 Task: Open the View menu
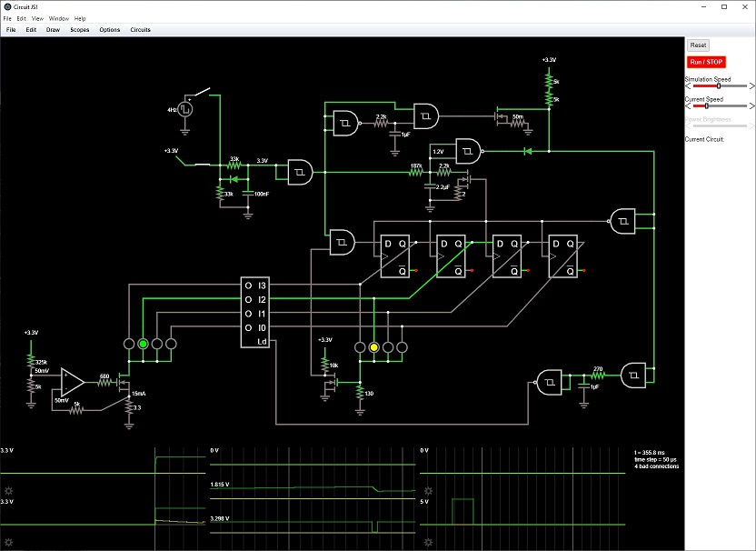[37, 18]
